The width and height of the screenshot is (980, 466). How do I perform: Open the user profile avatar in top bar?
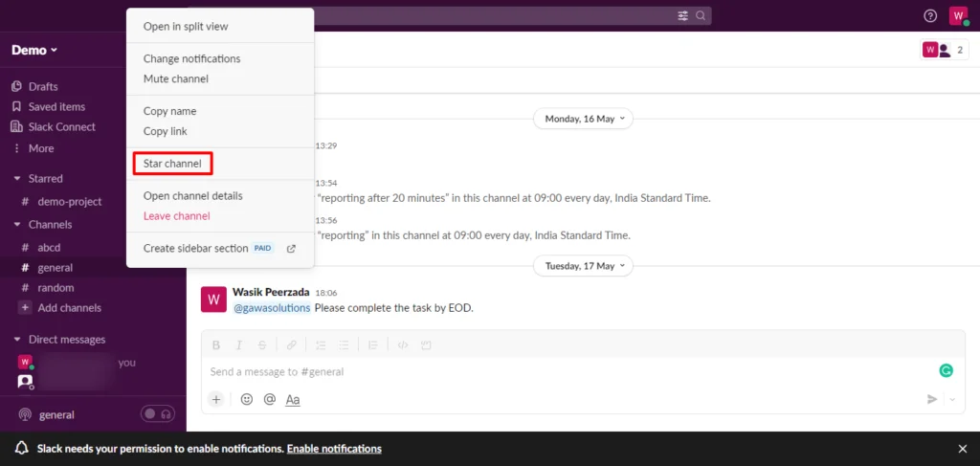(x=958, y=15)
